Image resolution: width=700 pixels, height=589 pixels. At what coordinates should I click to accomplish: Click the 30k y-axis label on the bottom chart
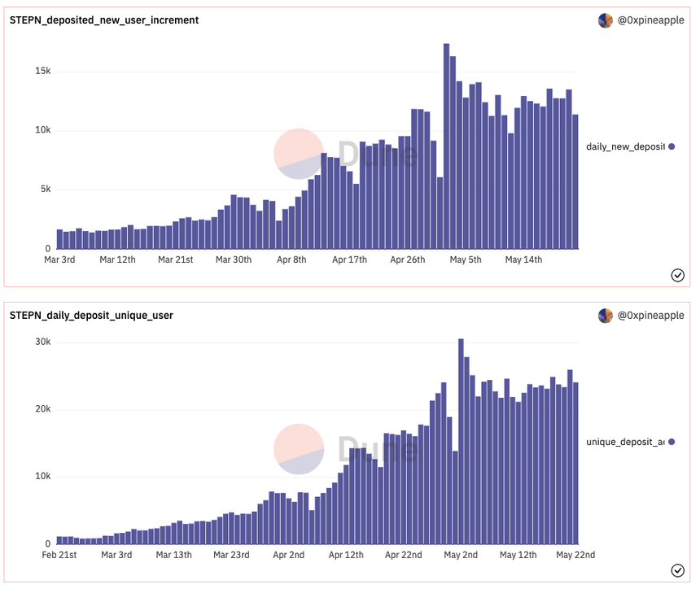pos(43,342)
